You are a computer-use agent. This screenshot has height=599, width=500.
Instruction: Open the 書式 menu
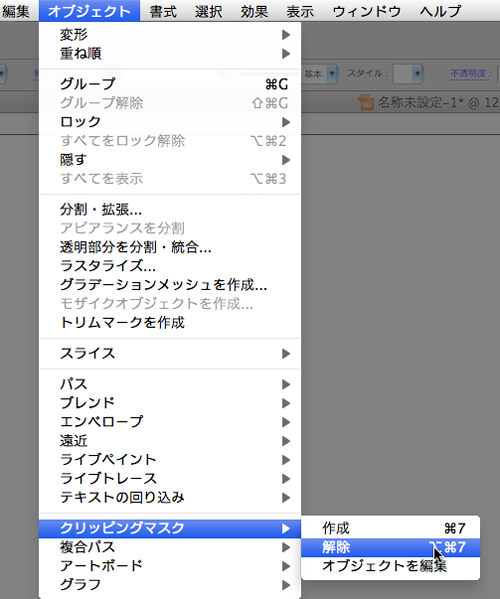(163, 11)
